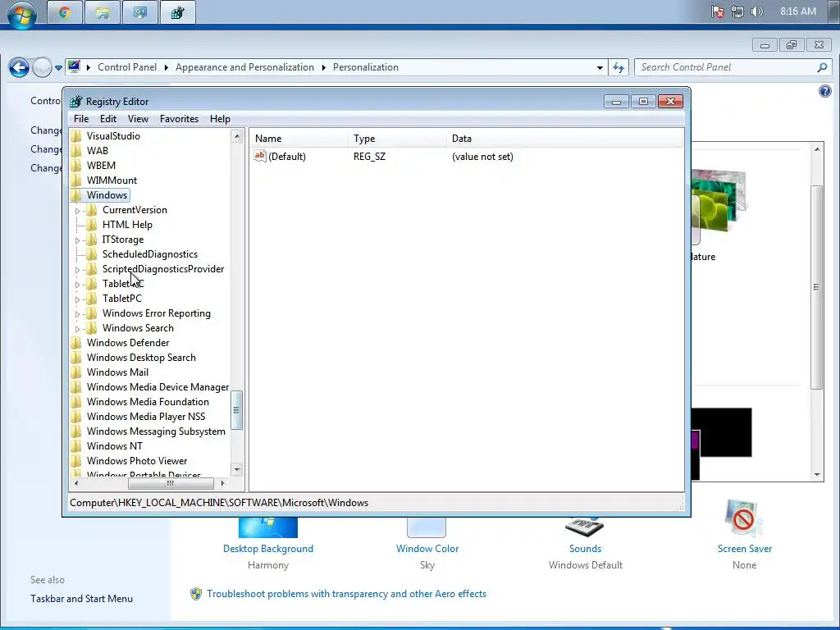Open Control Panel help question mark
The image size is (840, 630).
pyautogui.click(x=825, y=91)
